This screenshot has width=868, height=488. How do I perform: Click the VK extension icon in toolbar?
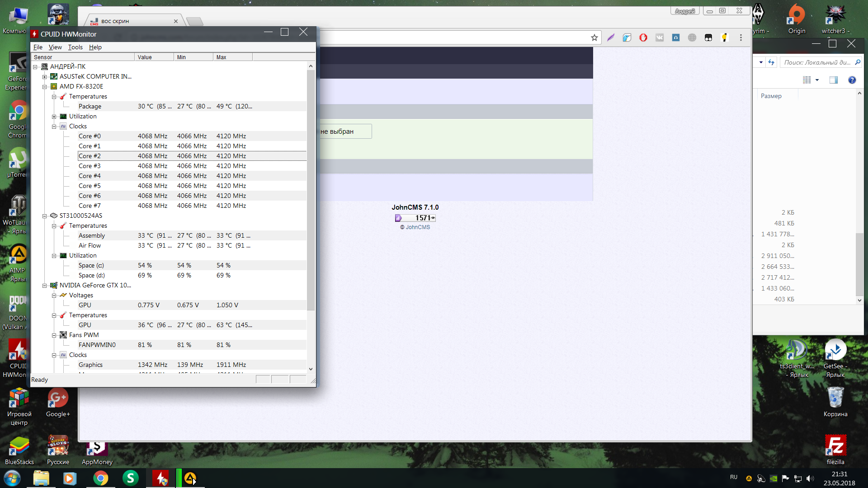point(660,38)
